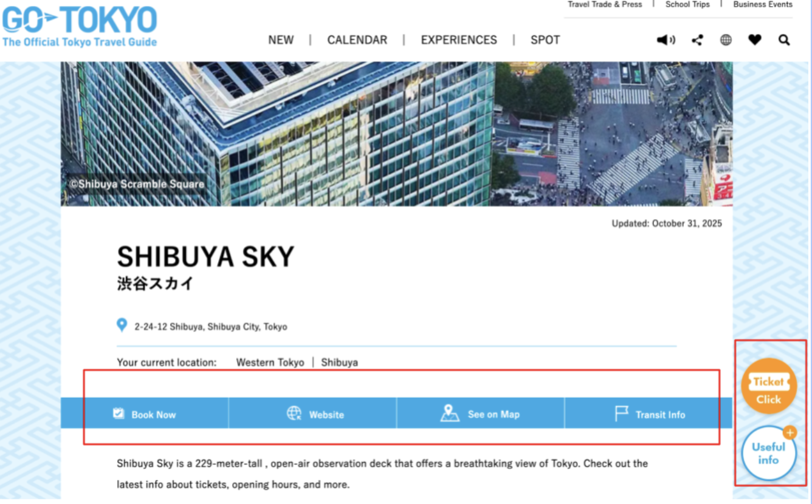Click the Updated: October 31, 2025 text

pos(667,223)
